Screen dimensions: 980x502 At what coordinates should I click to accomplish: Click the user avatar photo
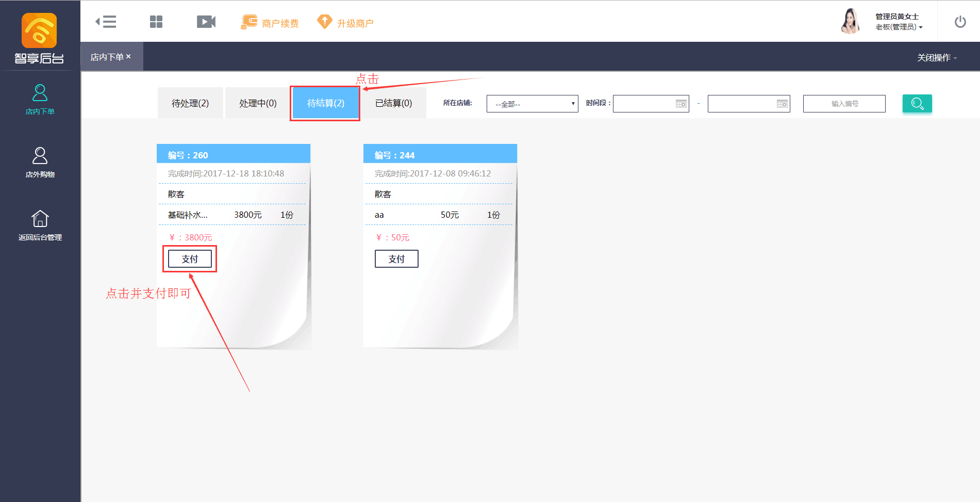[x=851, y=21]
